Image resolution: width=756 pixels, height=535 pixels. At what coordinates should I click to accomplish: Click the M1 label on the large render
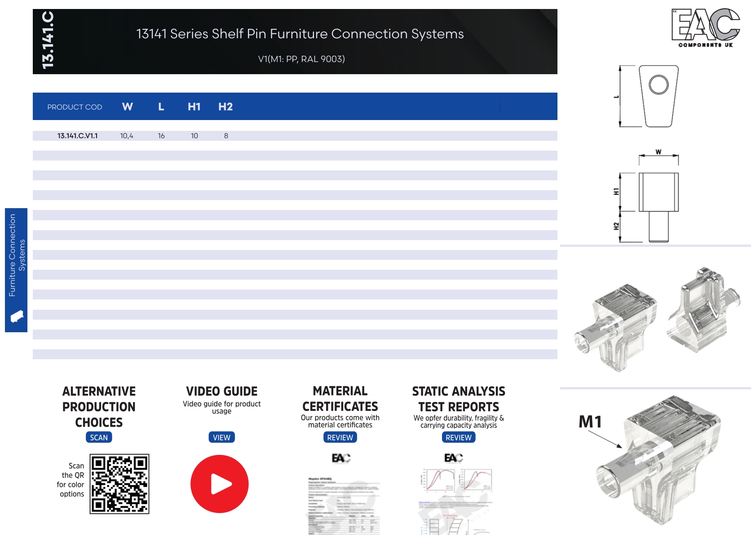click(x=590, y=422)
